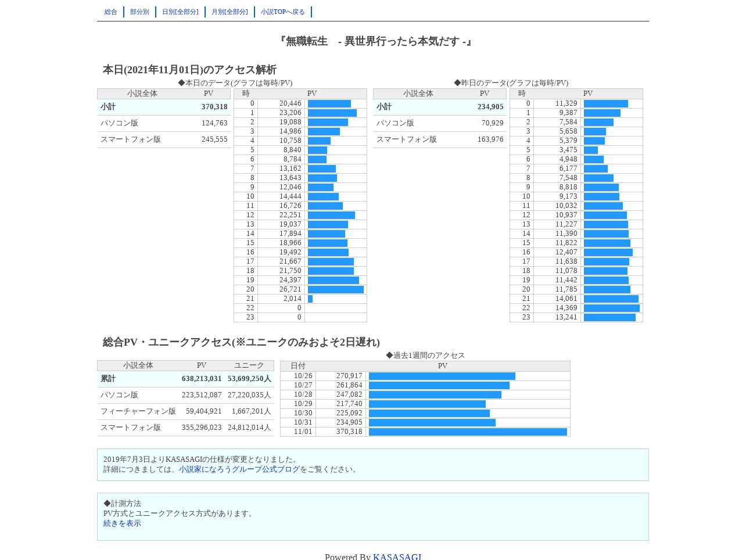Click weekly 10/26 value 270,917
Image resolution: width=746 pixels, height=560 pixels.
coord(349,376)
